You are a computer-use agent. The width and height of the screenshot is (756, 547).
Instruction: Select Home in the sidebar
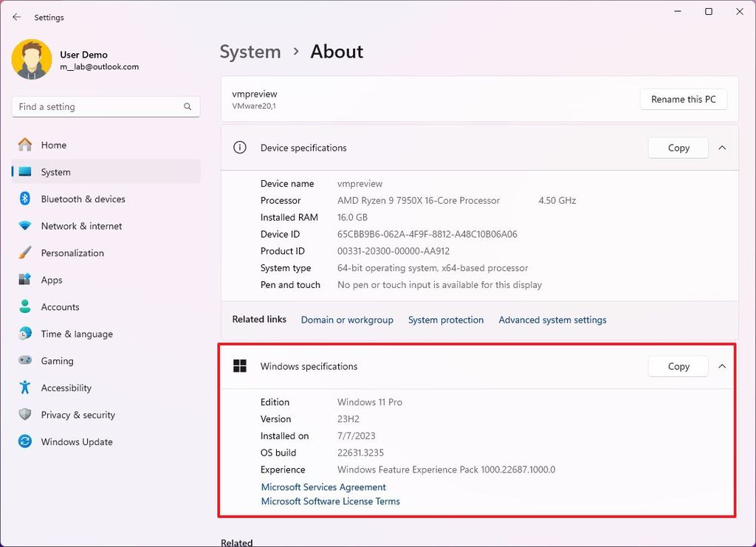click(52, 145)
